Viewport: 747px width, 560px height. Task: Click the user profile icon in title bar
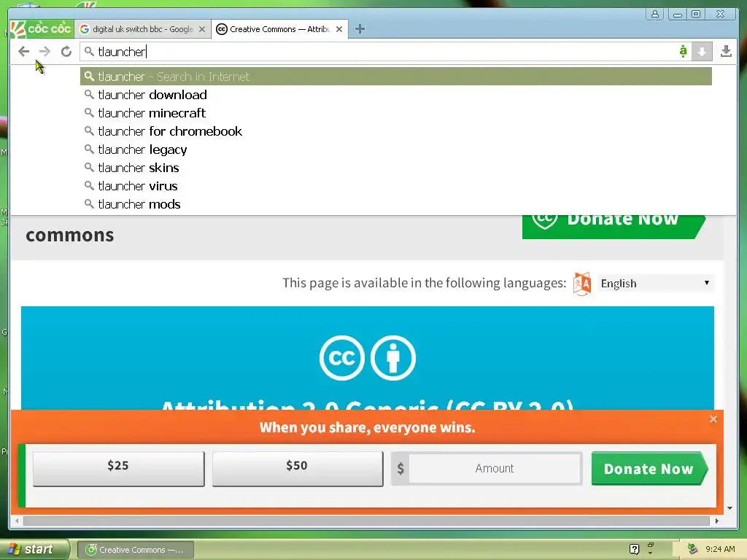point(655,14)
